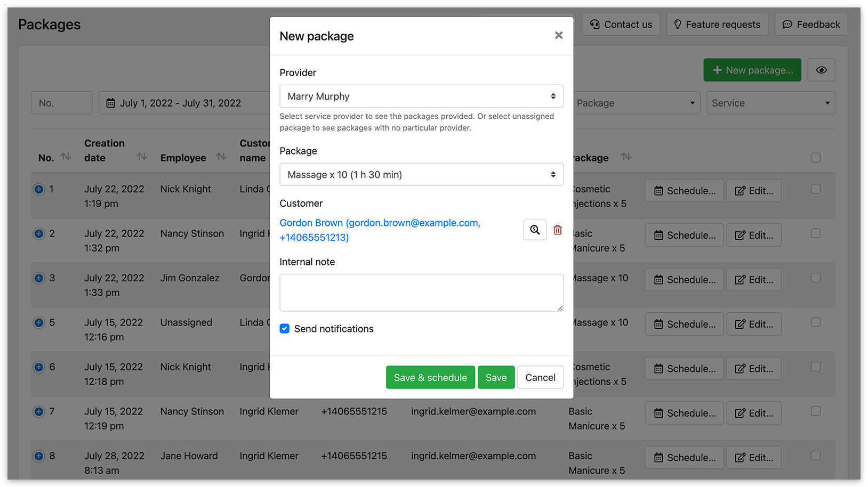868x487 pixels.
Task: Toggle column visibility eye button
Action: 821,70
